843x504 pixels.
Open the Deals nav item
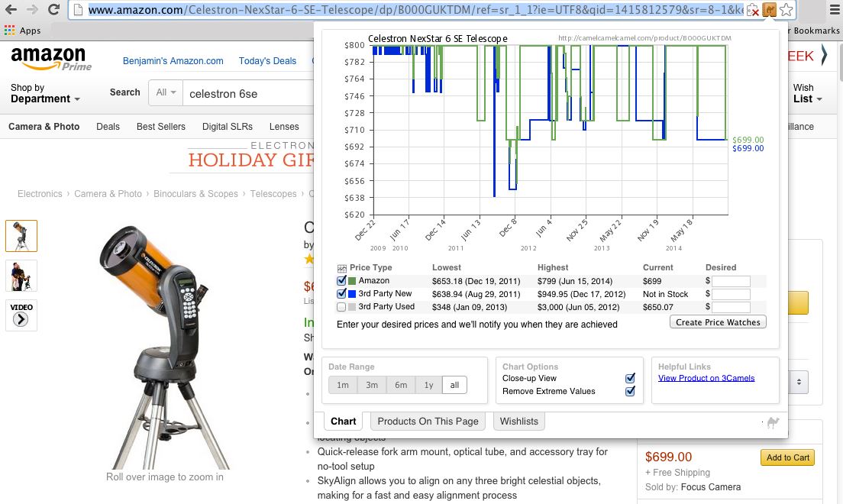(108, 127)
